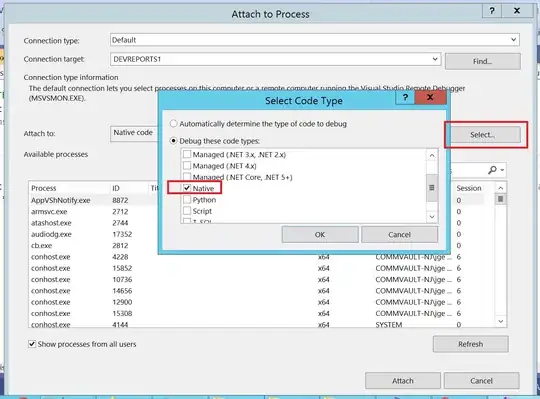Sort processes by the ID column header
The height and width of the screenshot is (399, 540).
(128, 188)
